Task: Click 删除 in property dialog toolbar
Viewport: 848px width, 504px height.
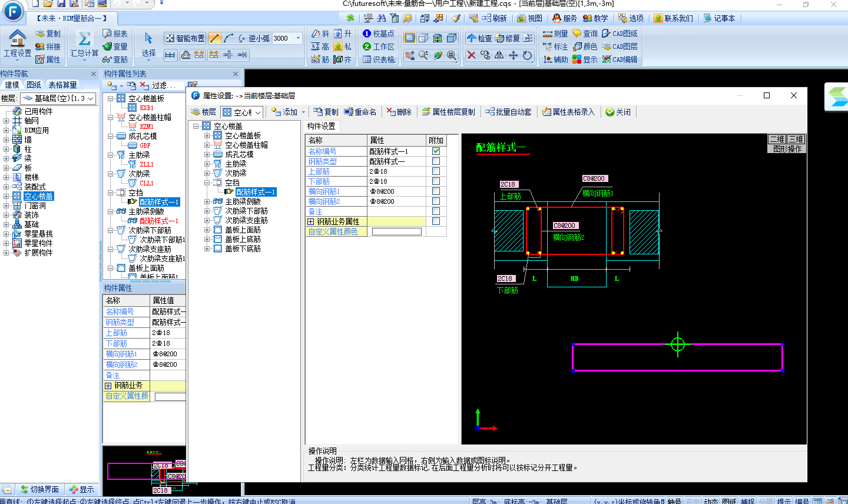Action: coord(399,112)
